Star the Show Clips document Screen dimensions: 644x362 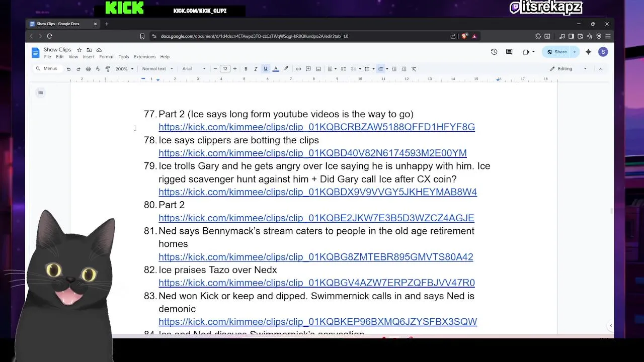coord(79,50)
